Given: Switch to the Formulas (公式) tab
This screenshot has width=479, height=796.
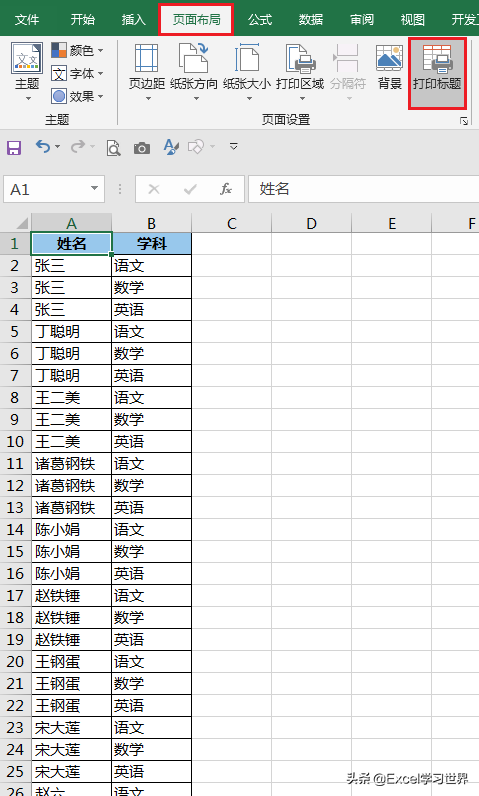Looking at the screenshot, I should tap(260, 19).
